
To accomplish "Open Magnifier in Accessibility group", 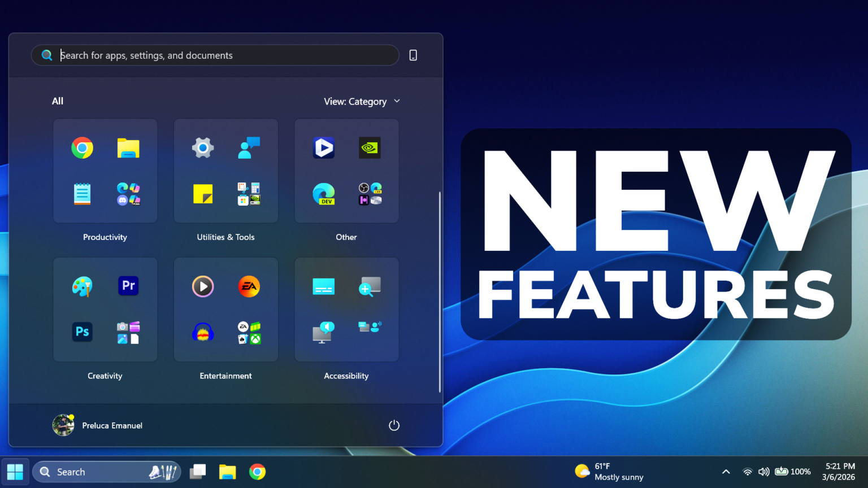I will tap(370, 287).
